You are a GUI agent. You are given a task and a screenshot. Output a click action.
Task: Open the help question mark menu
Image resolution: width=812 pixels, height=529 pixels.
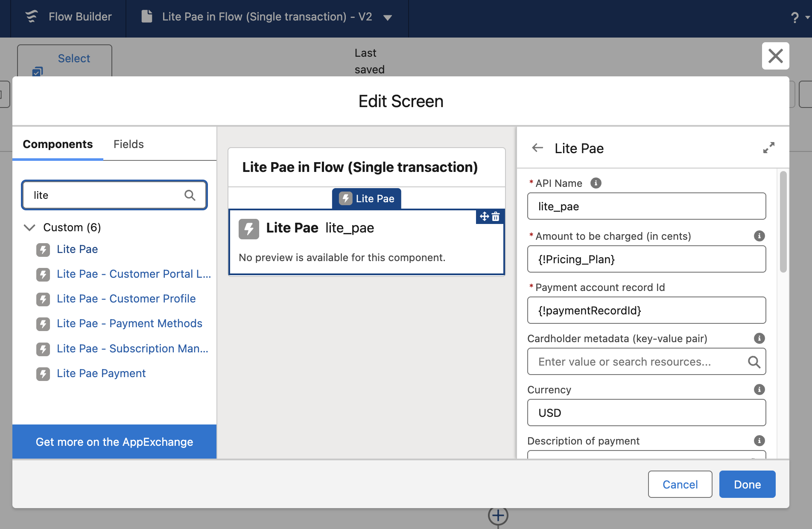coord(794,17)
